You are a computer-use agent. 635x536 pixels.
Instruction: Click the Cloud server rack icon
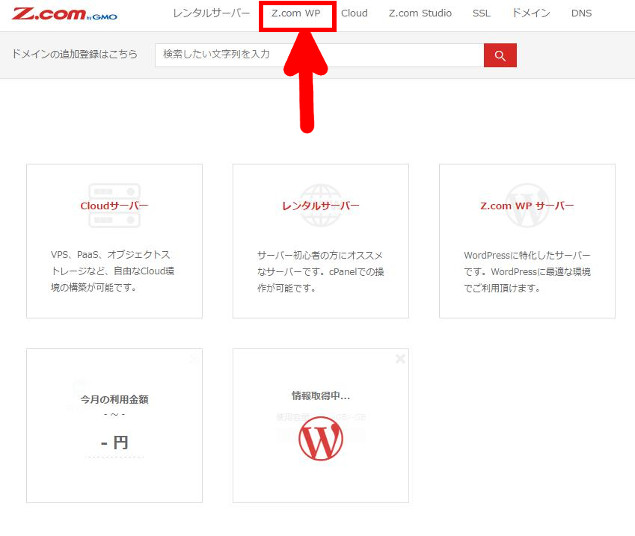pos(114,205)
